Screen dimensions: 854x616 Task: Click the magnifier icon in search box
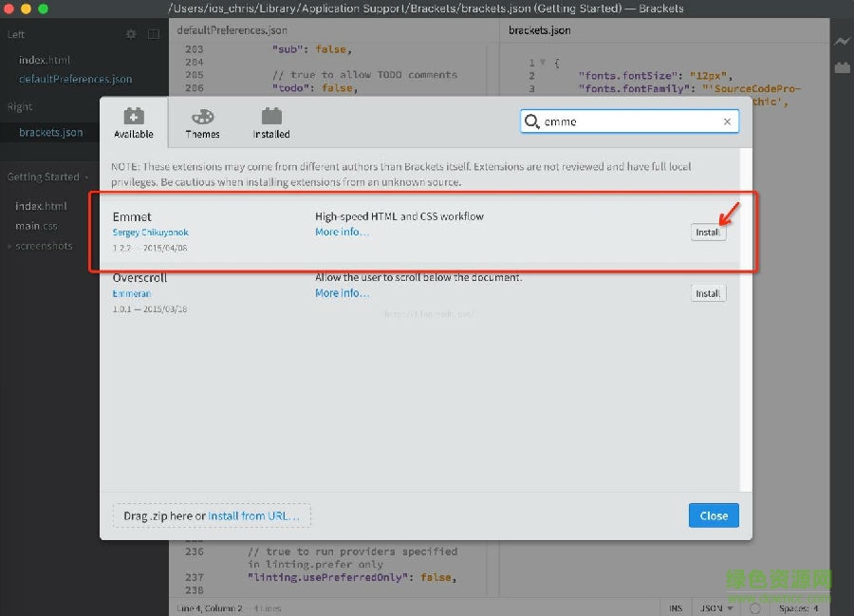coord(532,121)
